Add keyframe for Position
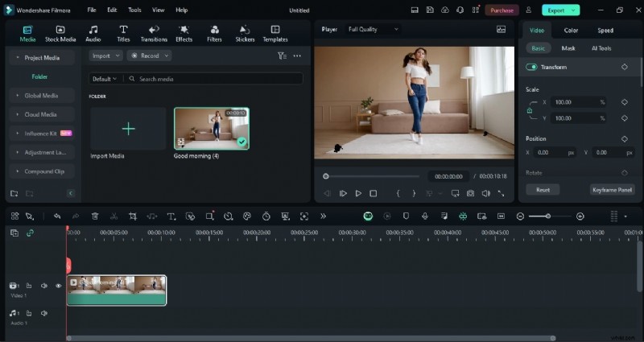Image resolution: width=644 pixels, height=342 pixels. 625,139
